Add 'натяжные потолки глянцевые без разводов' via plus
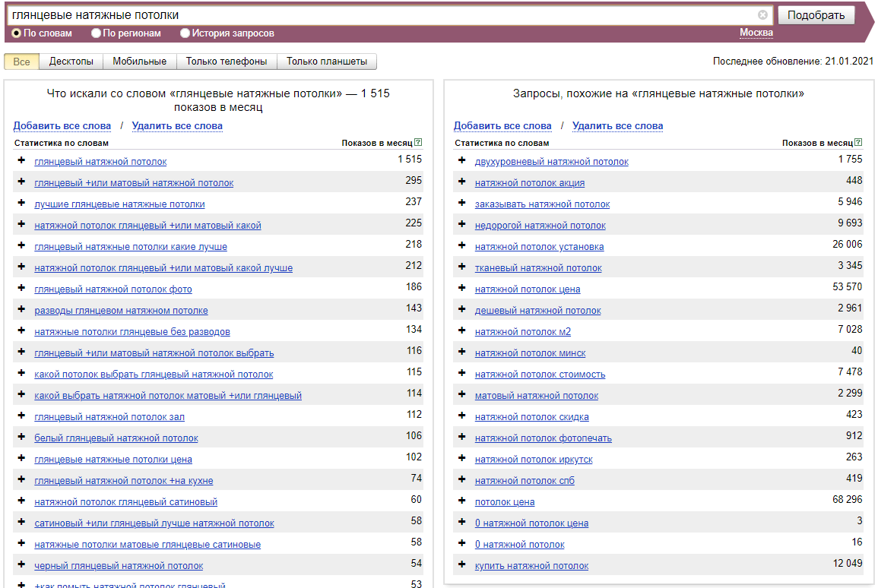Screen dimensions: 878x588 (21, 330)
